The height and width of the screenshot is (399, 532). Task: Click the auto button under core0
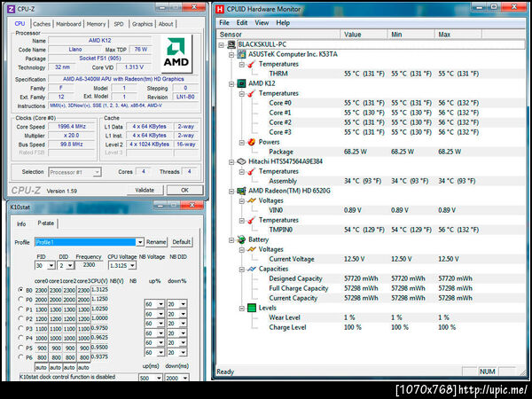click(x=41, y=368)
